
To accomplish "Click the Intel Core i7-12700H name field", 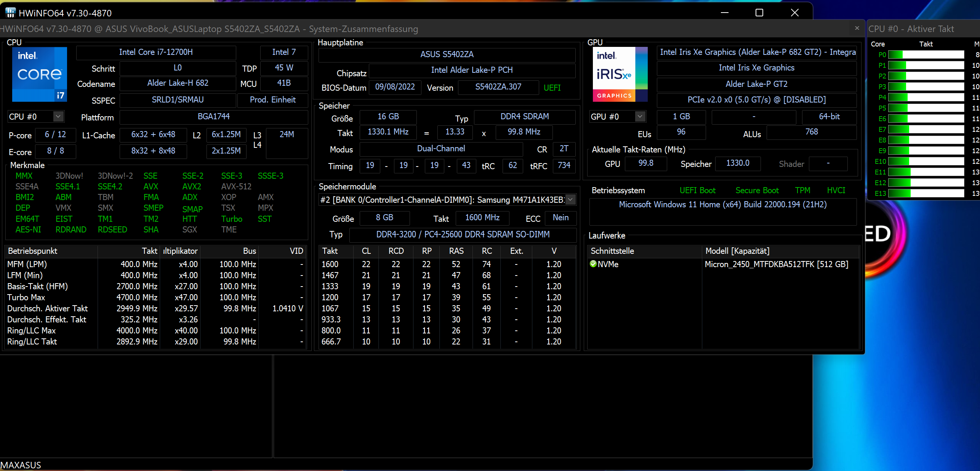I will tap(156, 52).
